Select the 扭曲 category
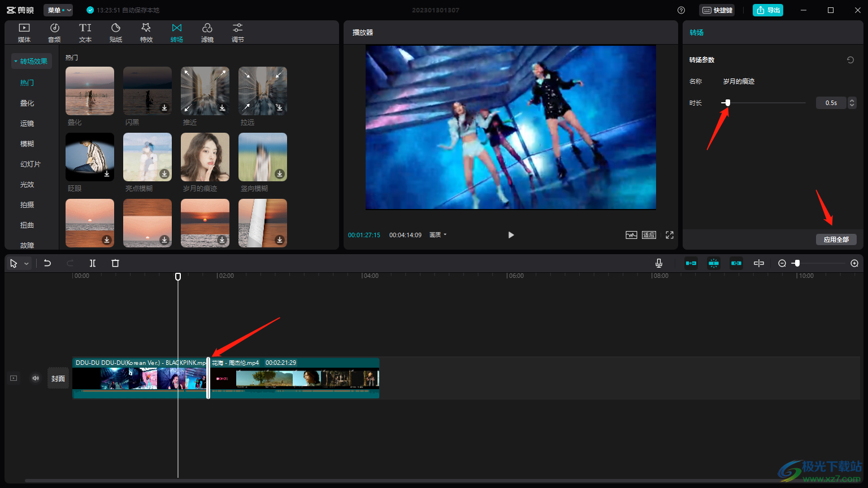This screenshot has width=868, height=488. point(27,225)
